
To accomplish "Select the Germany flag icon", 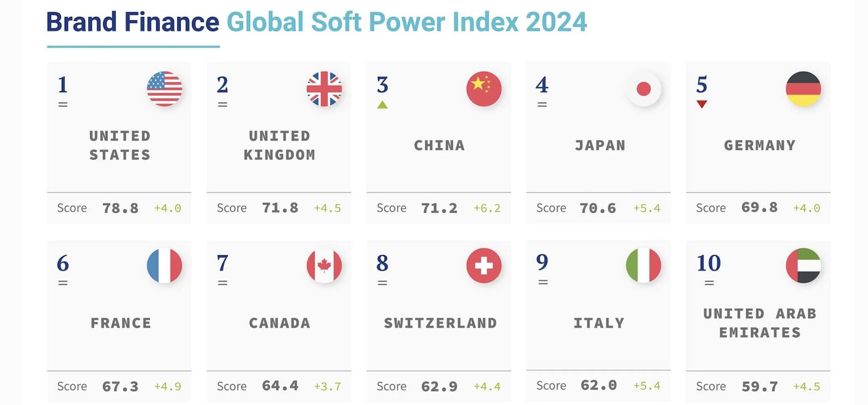I will (803, 89).
